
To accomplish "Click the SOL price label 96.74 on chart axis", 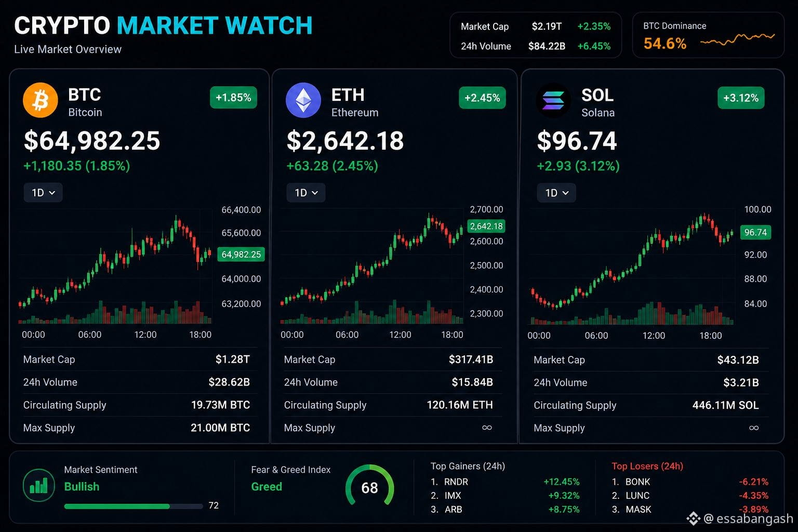I will click(755, 232).
